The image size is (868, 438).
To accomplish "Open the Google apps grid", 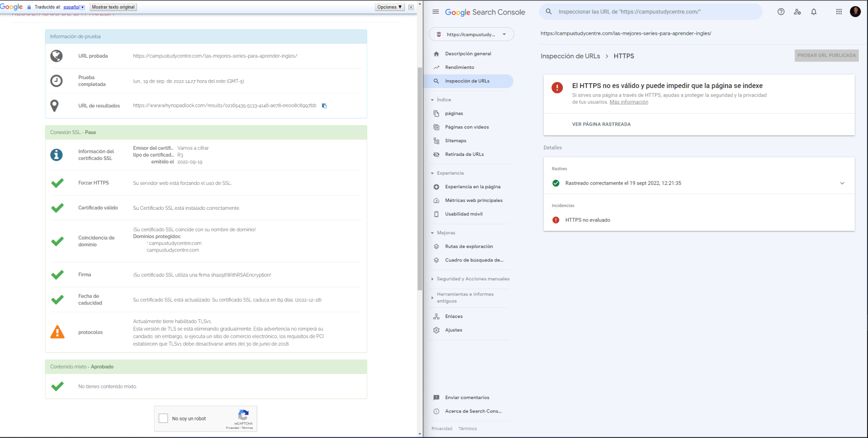I will pos(839,12).
